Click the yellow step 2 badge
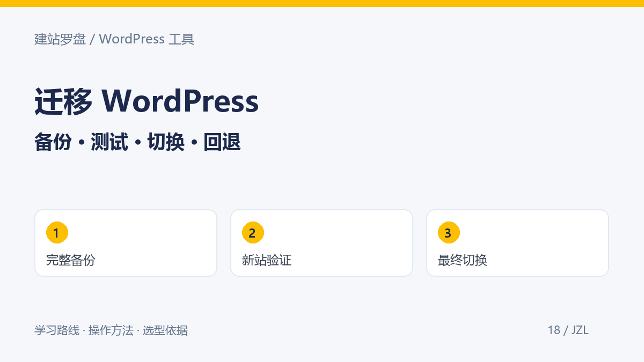Viewport: 644px width, 362px height. click(253, 233)
